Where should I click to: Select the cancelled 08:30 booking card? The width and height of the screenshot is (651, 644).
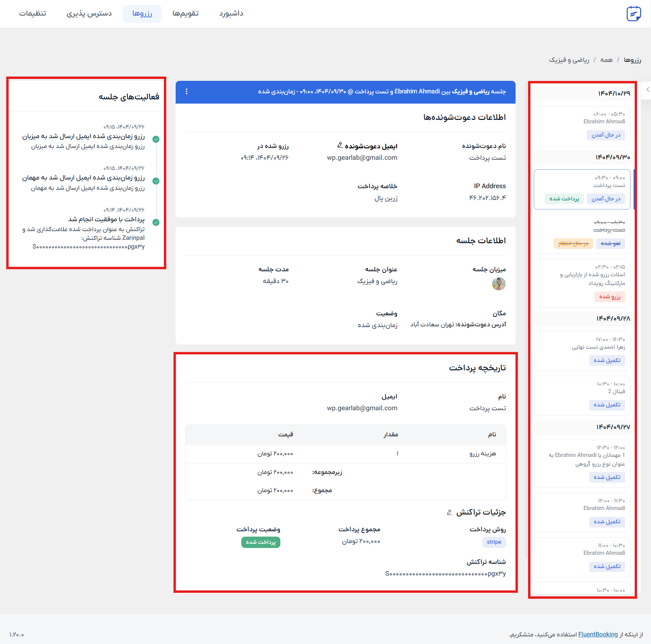pos(582,233)
